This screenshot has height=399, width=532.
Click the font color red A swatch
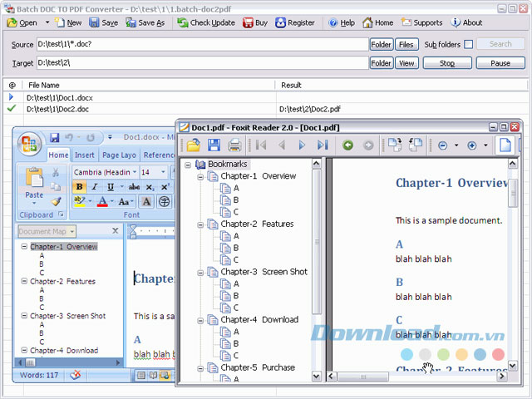pyautogui.click(x=102, y=201)
